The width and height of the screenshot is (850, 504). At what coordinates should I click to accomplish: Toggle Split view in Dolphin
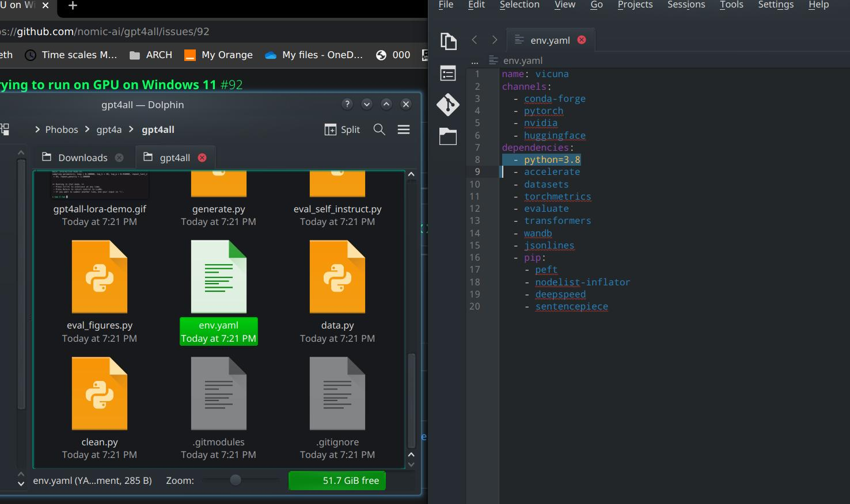[x=342, y=129]
